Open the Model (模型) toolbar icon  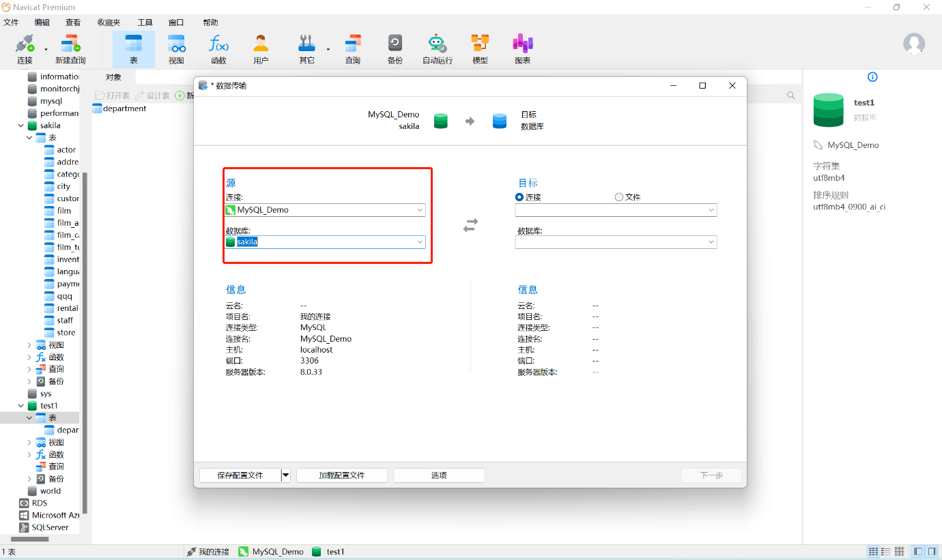pyautogui.click(x=480, y=49)
